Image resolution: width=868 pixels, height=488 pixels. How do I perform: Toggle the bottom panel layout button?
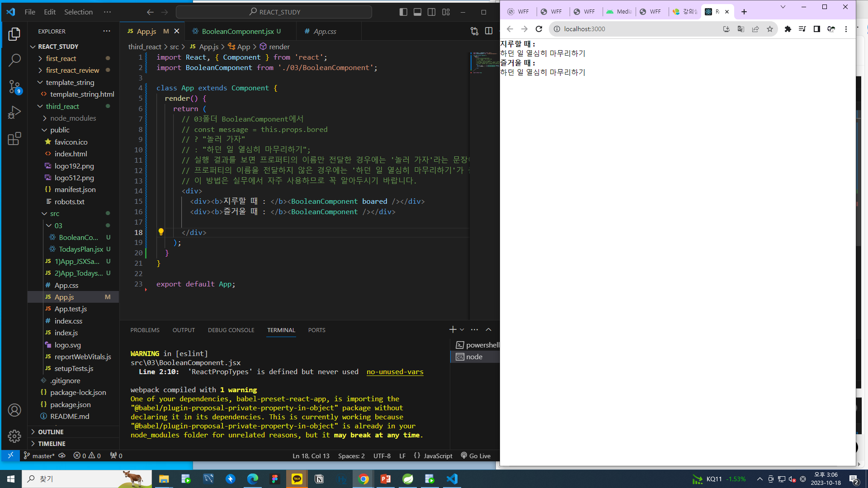tap(417, 12)
